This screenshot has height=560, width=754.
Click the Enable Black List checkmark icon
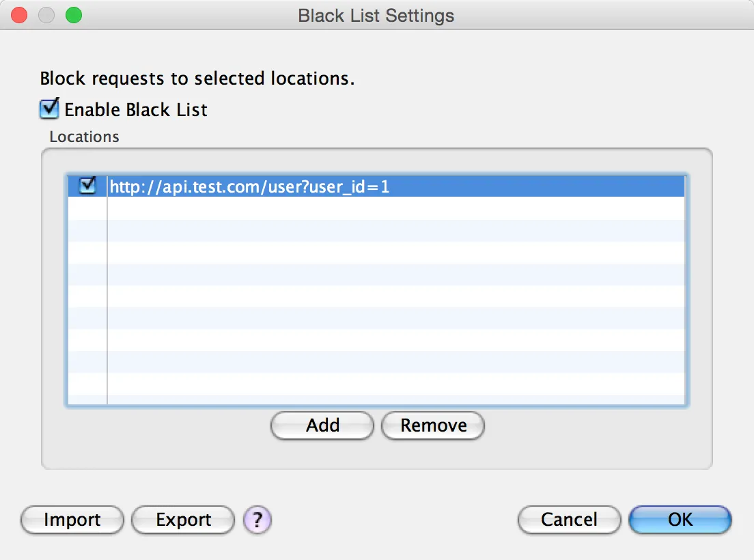point(48,109)
